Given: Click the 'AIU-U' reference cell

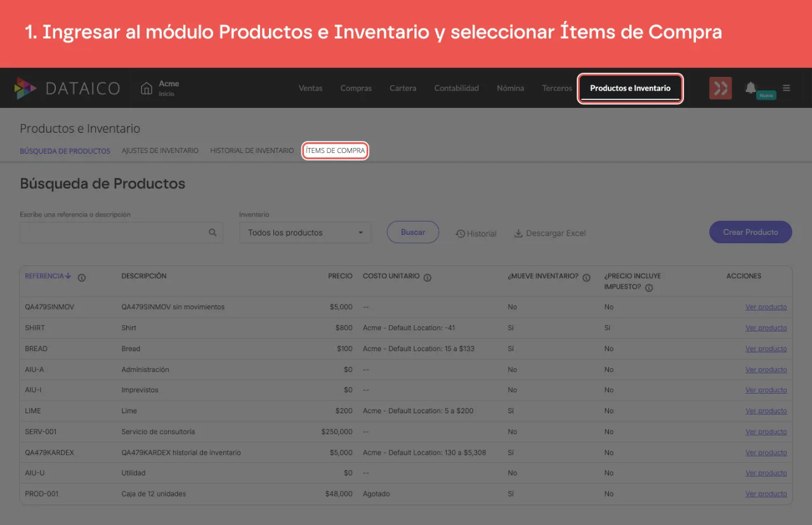Looking at the screenshot, I should coord(34,473).
